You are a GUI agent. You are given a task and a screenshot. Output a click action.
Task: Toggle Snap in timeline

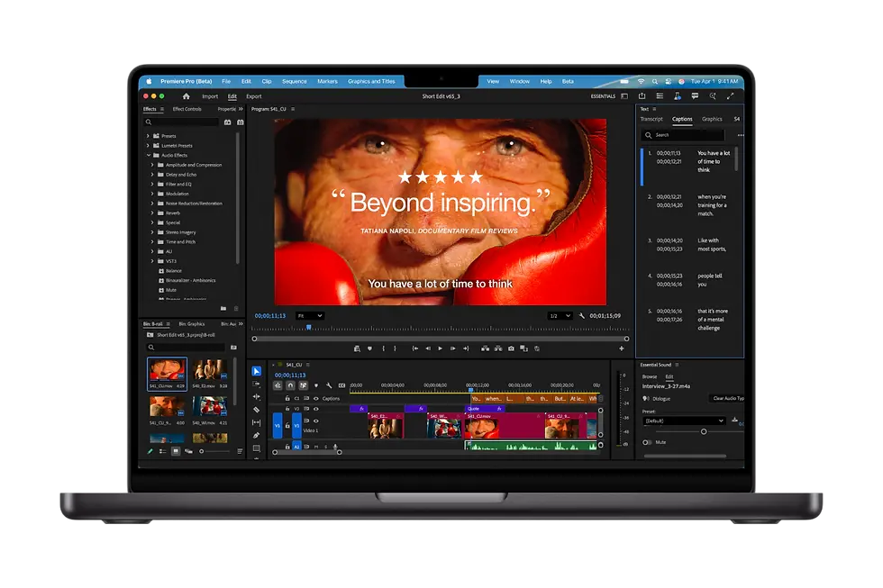[x=290, y=385]
